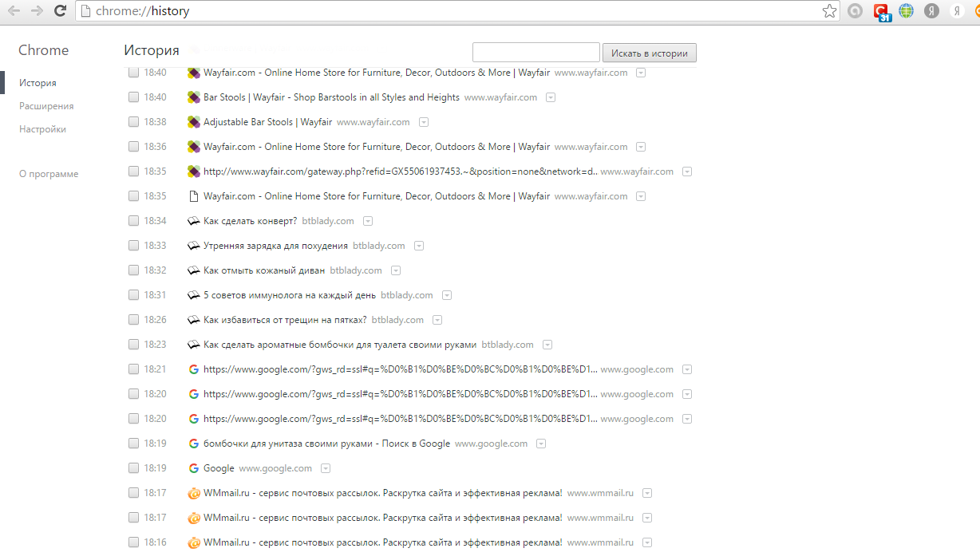Screen dimensions: 980x560
Task: Expand dropdown for бомбочки для унитаза Google search
Action: click(541, 444)
